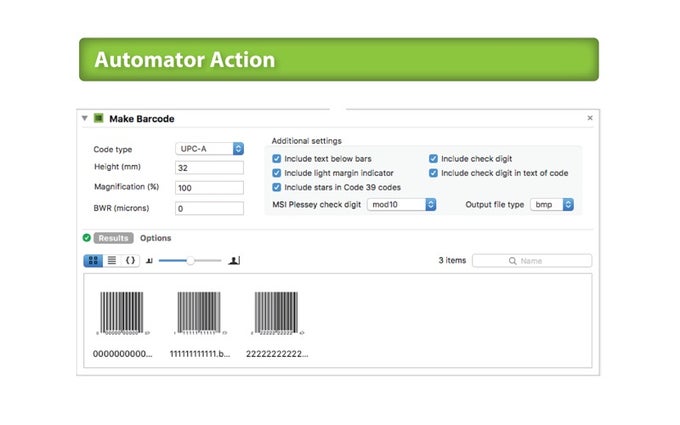The image size is (680, 425).
Task: Open the Output file type dropdown
Action: tap(552, 204)
